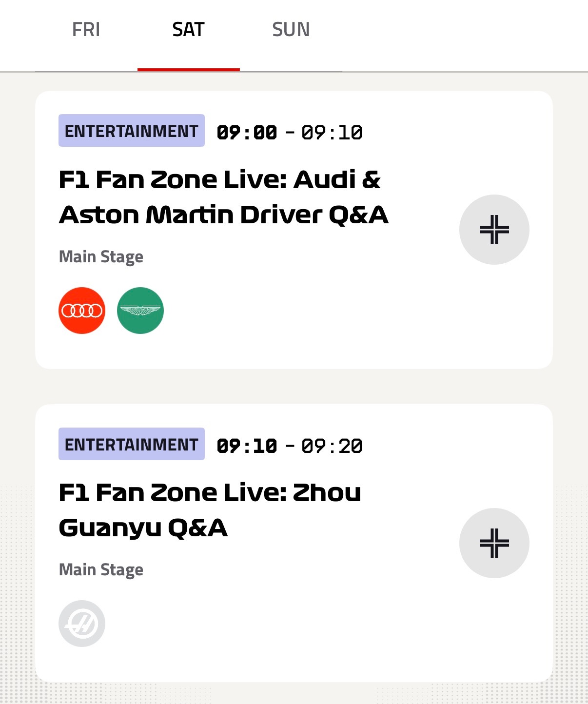Click the Zhou Guanyu event's 09:10 start time
588x704 pixels.
[x=247, y=446]
